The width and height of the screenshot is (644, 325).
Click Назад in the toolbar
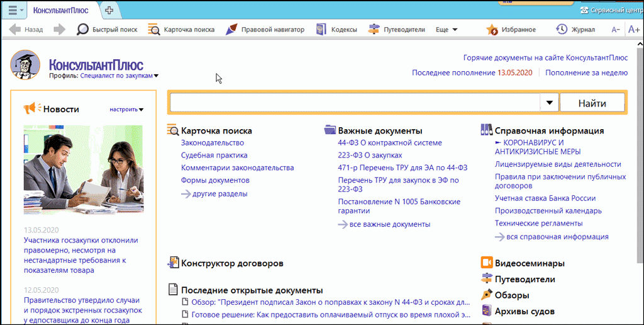(x=34, y=30)
